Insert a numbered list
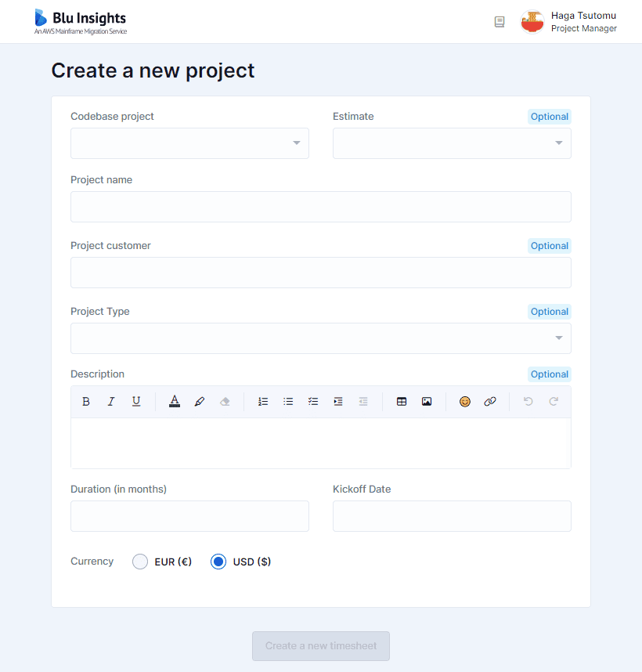642x672 pixels. pyautogui.click(x=263, y=402)
